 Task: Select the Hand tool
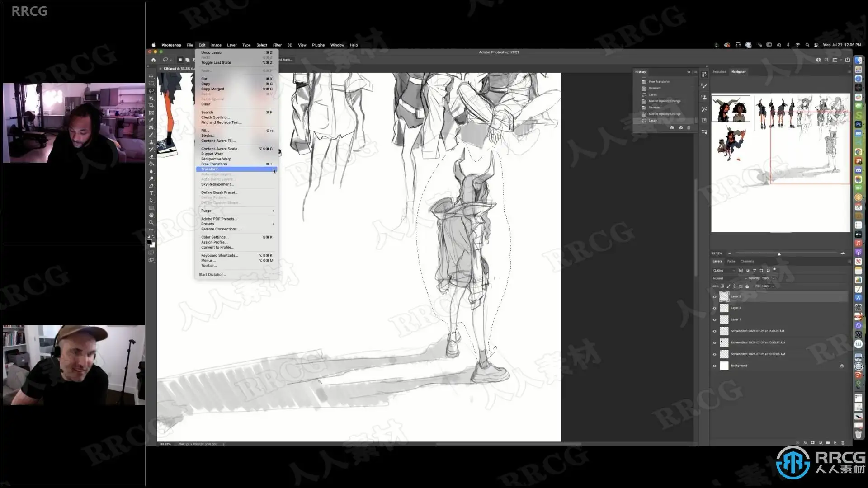(151, 215)
